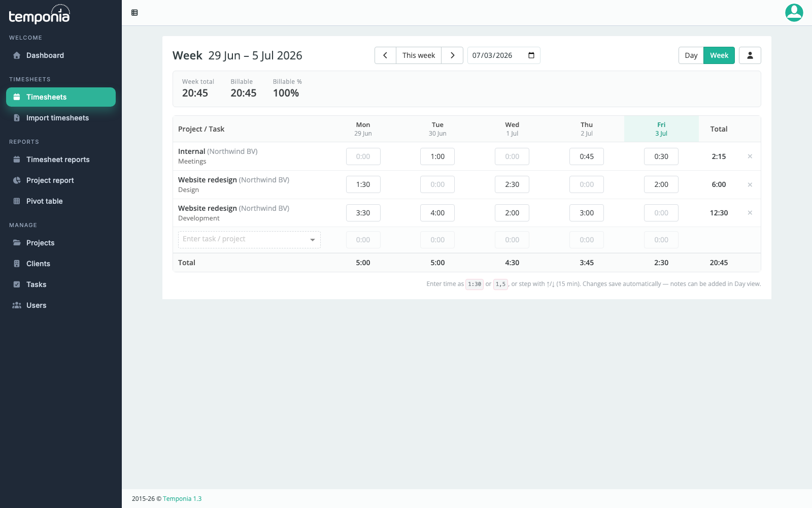Edit Thursday 0:45 entry for Internal Meetings

coord(587,156)
